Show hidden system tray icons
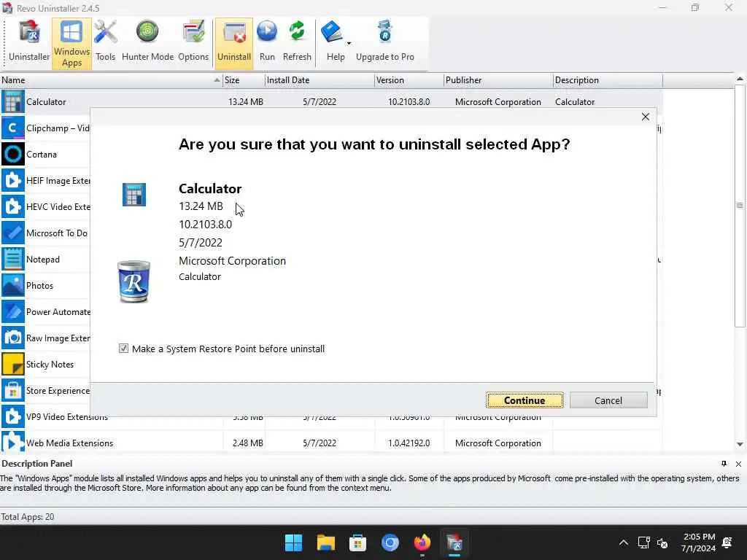Viewport: 747px width, 560px height. coord(623,542)
